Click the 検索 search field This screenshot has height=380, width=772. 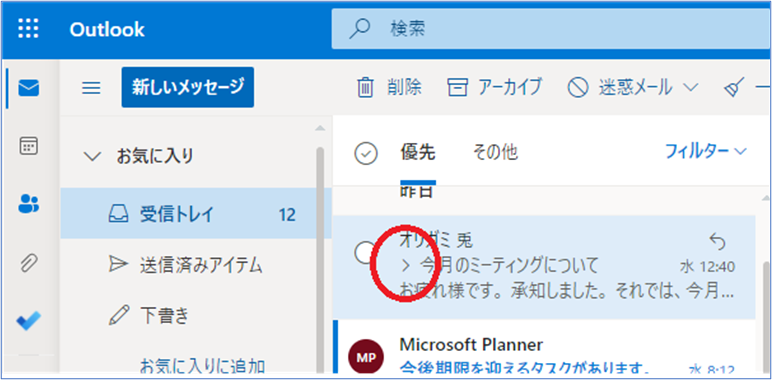click(x=551, y=29)
